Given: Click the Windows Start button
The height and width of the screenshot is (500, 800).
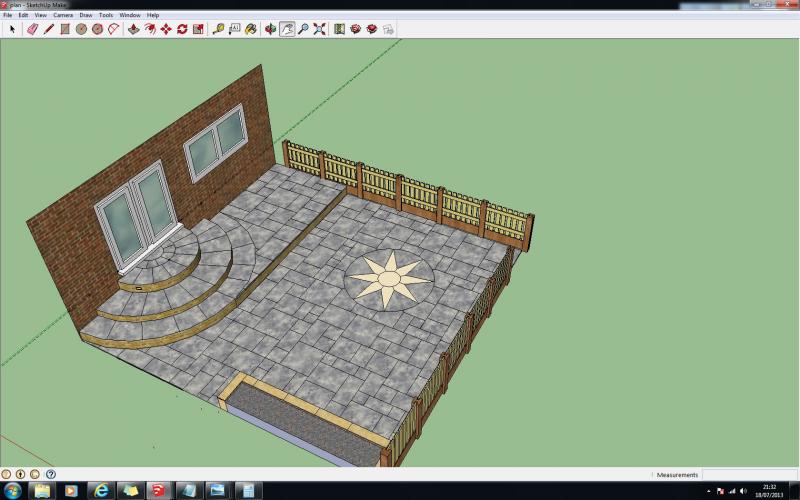Looking at the screenshot, I should point(12,490).
